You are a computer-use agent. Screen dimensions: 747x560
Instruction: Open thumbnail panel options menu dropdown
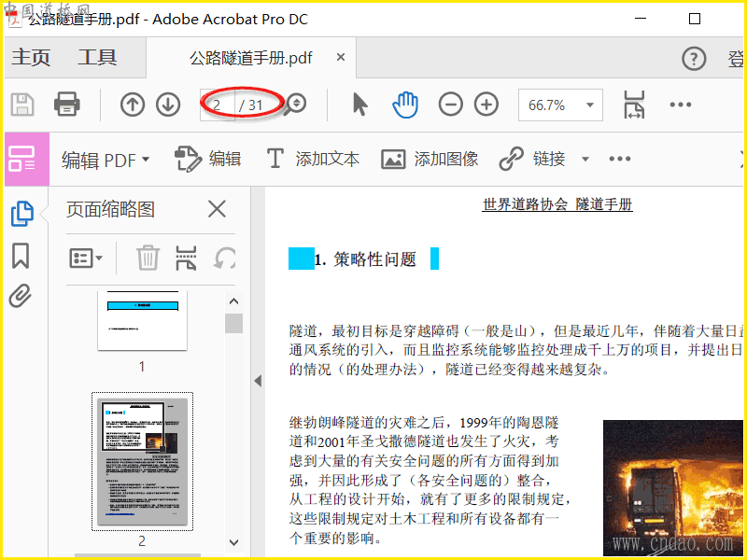pyautogui.click(x=86, y=259)
